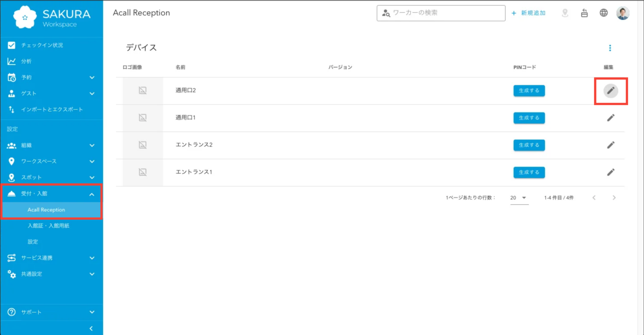Collapse the 受付・入館 section chevron
This screenshot has width=644, height=335.
92,194
